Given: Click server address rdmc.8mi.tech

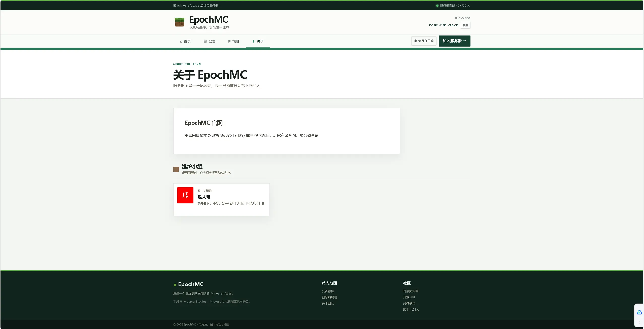Looking at the screenshot, I should [444, 25].
